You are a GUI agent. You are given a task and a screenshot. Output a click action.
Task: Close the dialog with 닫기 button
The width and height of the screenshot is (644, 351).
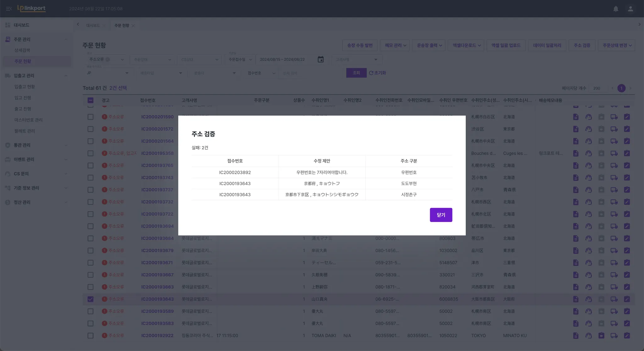coord(441,215)
